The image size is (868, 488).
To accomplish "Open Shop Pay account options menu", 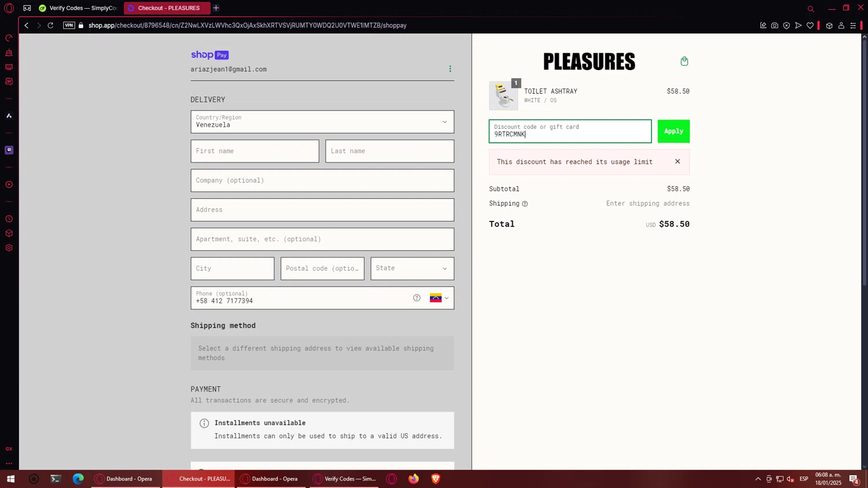I will 450,69.
